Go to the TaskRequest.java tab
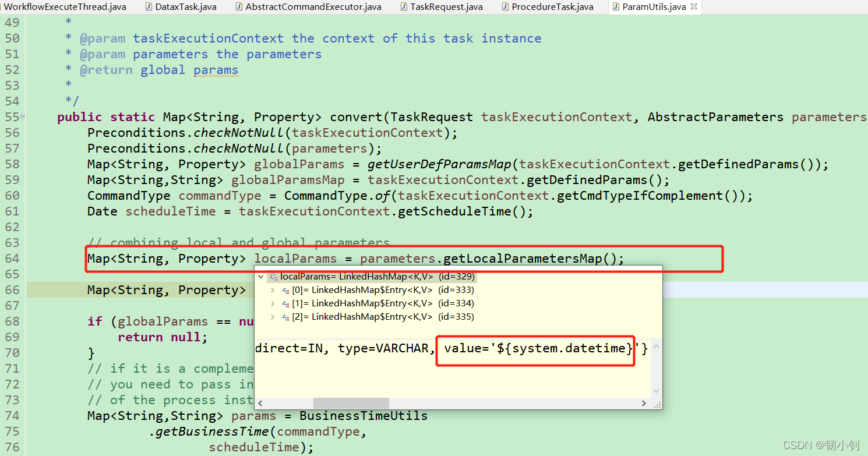Screen dimensions: 868x456 pyautogui.click(x=442, y=7)
